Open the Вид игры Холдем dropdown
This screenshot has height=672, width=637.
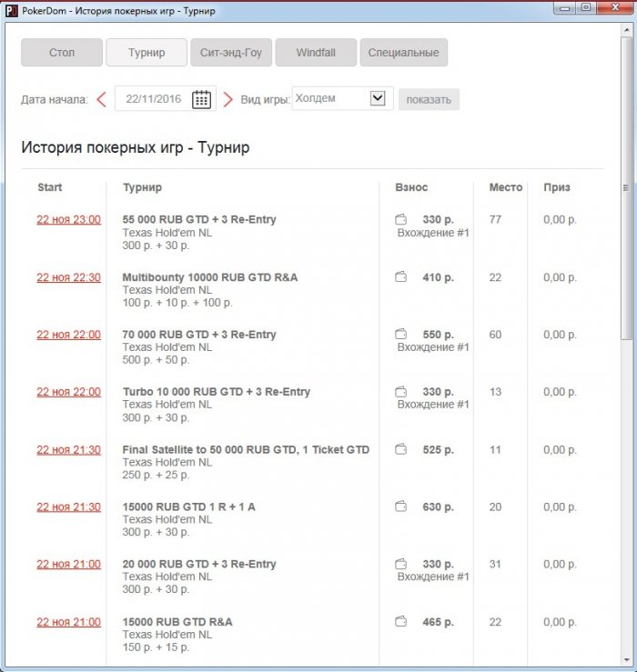pyautogui.click(x=343, y=98)
